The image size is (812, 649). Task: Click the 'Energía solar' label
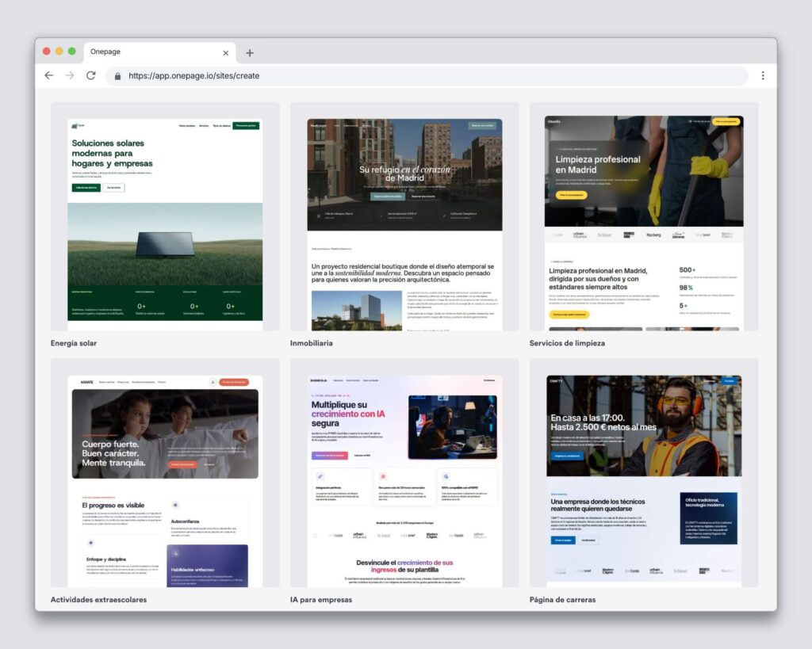(x=74, y=343)
